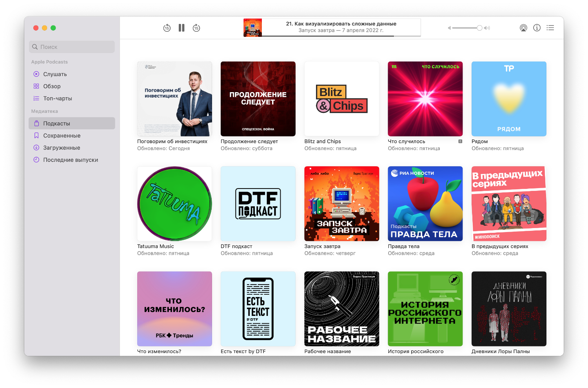Adjust the volume slider
Viewport: 588px width, 388px height.
467,28
